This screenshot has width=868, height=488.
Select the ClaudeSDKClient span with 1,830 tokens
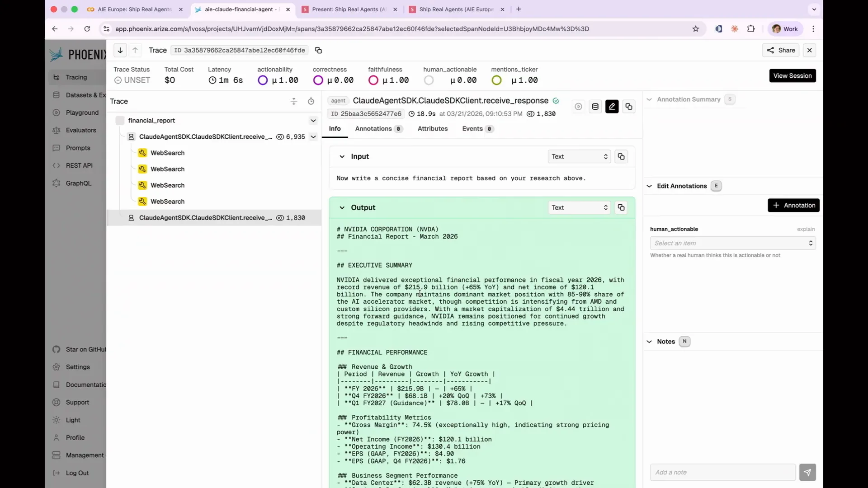[x=214, y=218]
